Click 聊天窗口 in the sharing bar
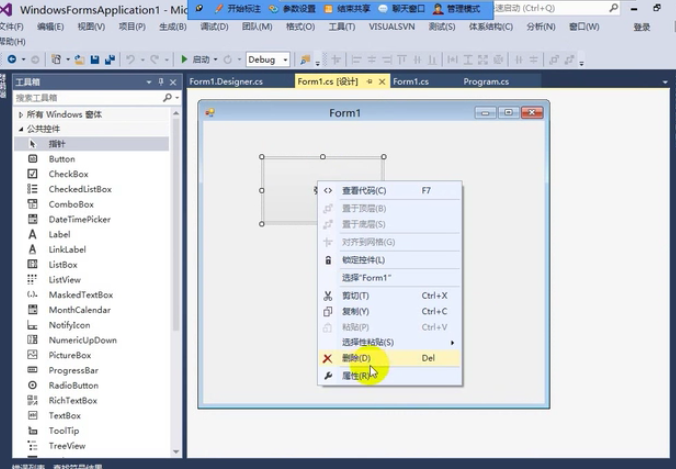 click(x=402, y=9)
